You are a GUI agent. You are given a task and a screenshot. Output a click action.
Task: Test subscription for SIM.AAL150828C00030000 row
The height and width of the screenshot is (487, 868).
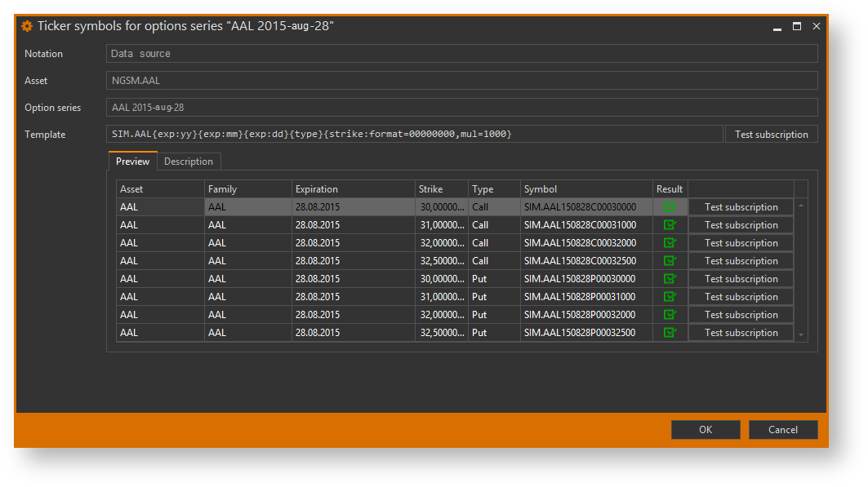tap(741, 206)
